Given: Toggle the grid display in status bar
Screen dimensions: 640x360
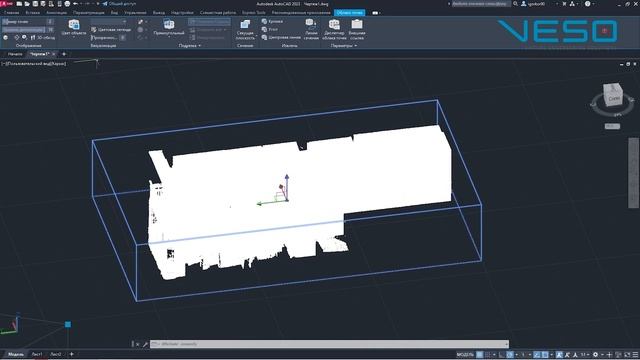Looking at the screenshot, I should tap(480, 354).
